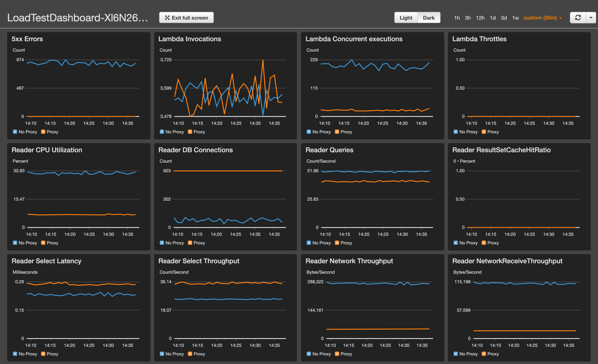Switch to the Dark theme
The image size is (598, 364).
pyautogui.click(x=429, y=18)
